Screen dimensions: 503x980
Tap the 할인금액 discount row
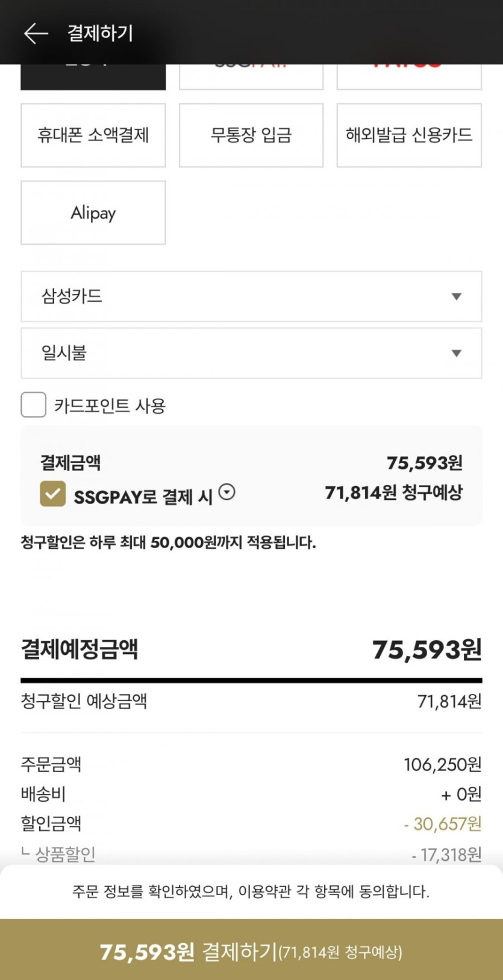click(251, 823)
